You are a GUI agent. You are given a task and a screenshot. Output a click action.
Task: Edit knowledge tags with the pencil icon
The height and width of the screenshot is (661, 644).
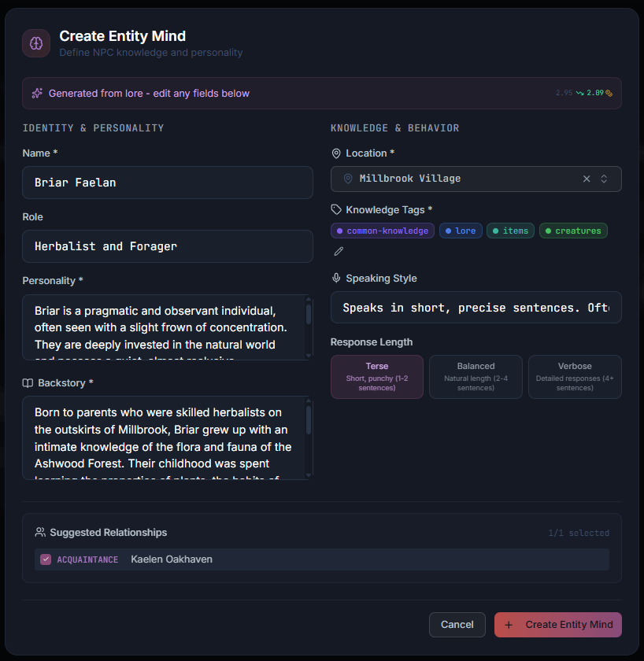339,251
